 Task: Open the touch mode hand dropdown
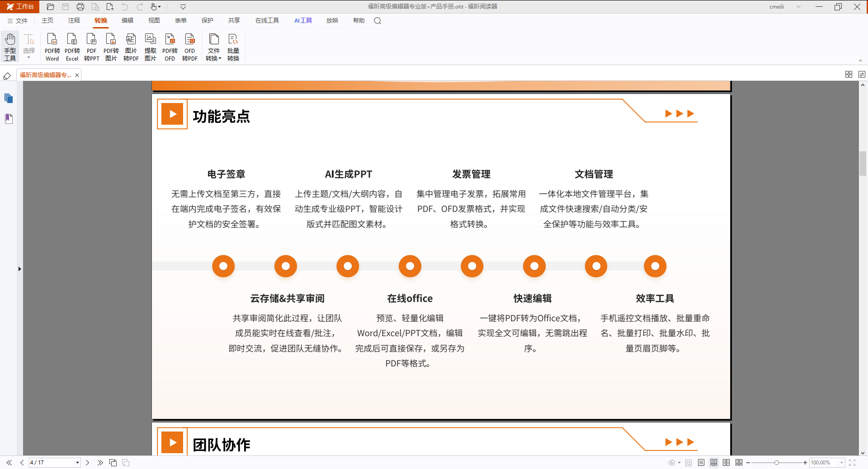tap(156, 7)
